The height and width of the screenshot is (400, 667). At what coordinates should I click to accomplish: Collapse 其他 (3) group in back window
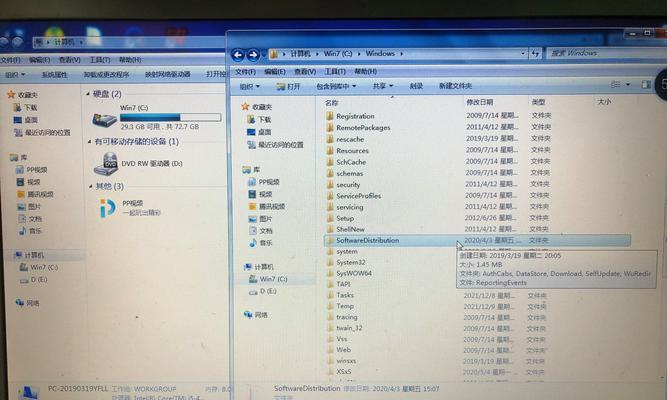tap(91, 186)
